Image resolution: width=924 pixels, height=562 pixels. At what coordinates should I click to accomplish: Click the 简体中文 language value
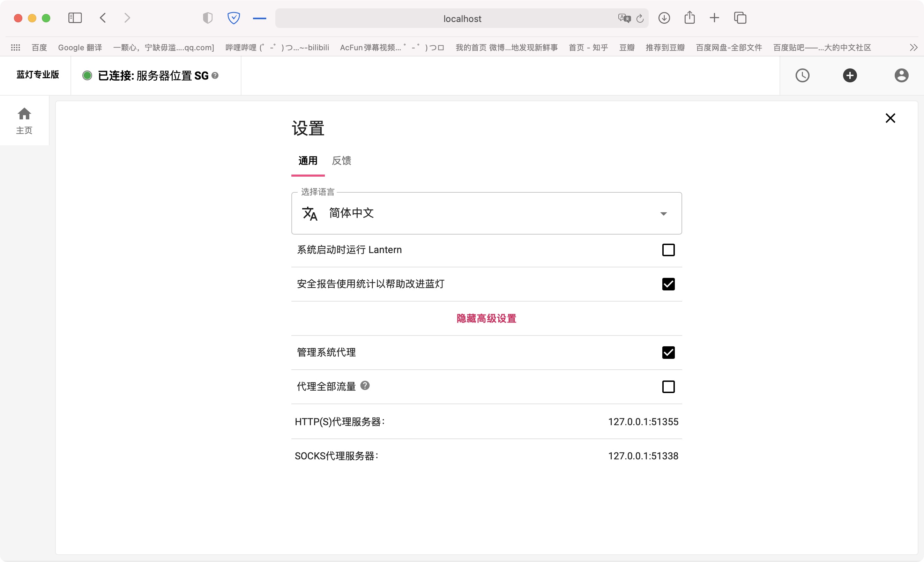351,213
